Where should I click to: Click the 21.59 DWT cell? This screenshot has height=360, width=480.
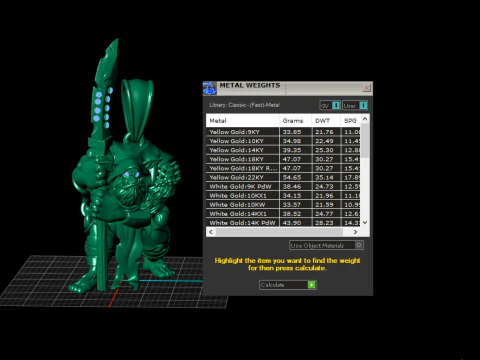[326, 205]
